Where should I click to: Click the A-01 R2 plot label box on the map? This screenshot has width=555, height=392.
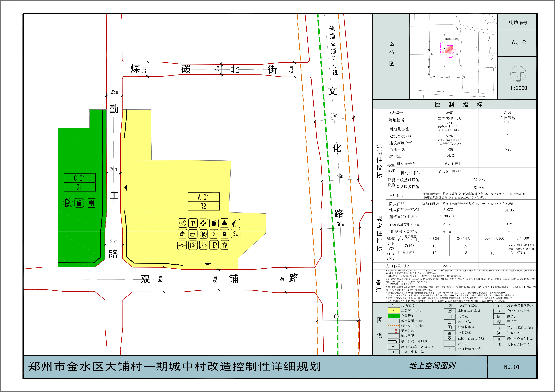[204, 201]
